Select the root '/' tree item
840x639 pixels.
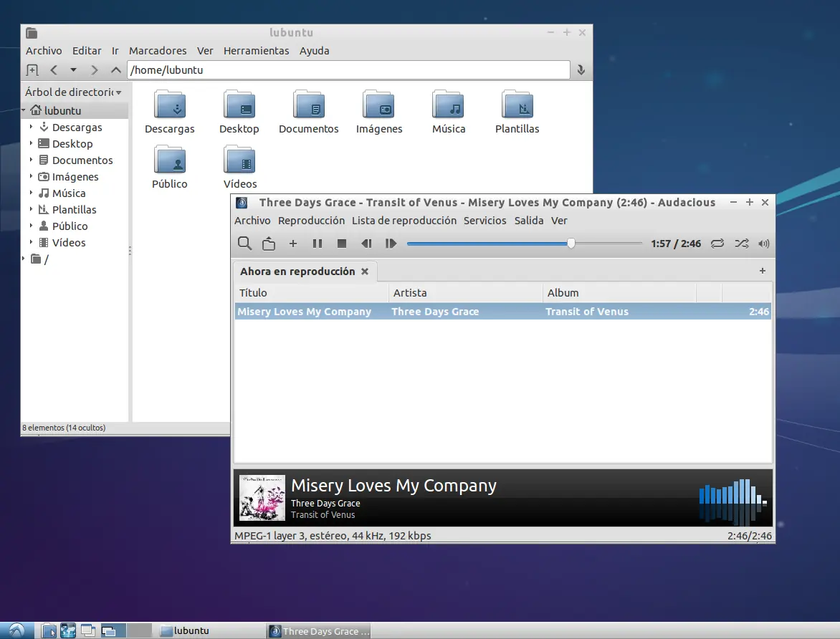coord(39,259)
